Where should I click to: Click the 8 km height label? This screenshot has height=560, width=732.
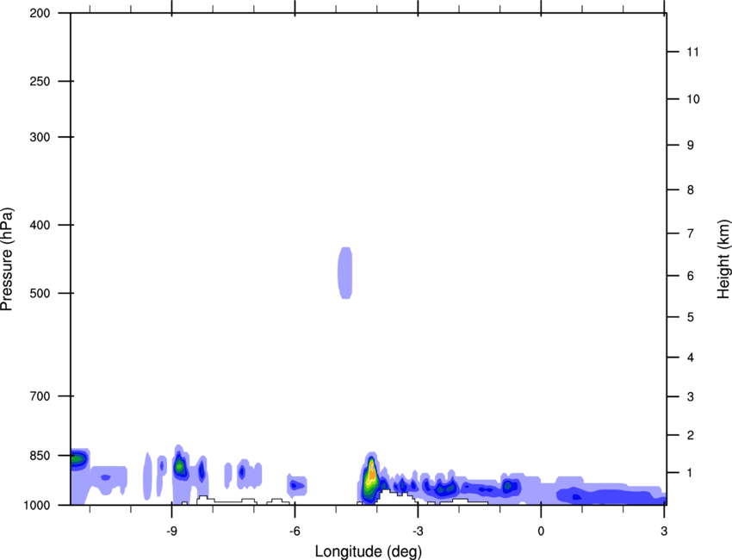(x=691, y=190)
